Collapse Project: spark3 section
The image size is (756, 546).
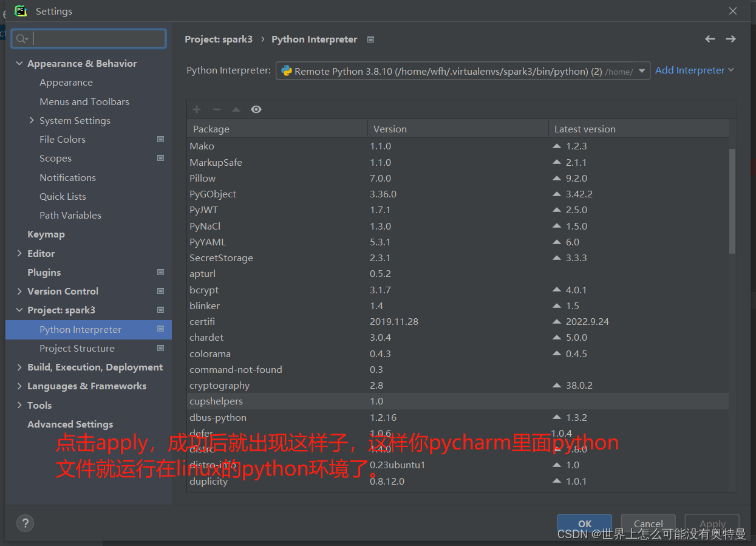tap(19, 310)
